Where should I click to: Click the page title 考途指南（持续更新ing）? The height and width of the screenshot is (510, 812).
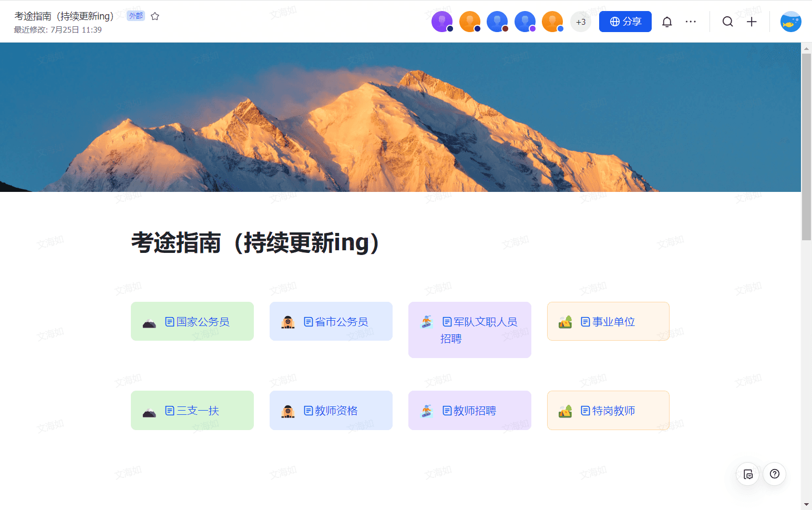[x=255, y=243]
